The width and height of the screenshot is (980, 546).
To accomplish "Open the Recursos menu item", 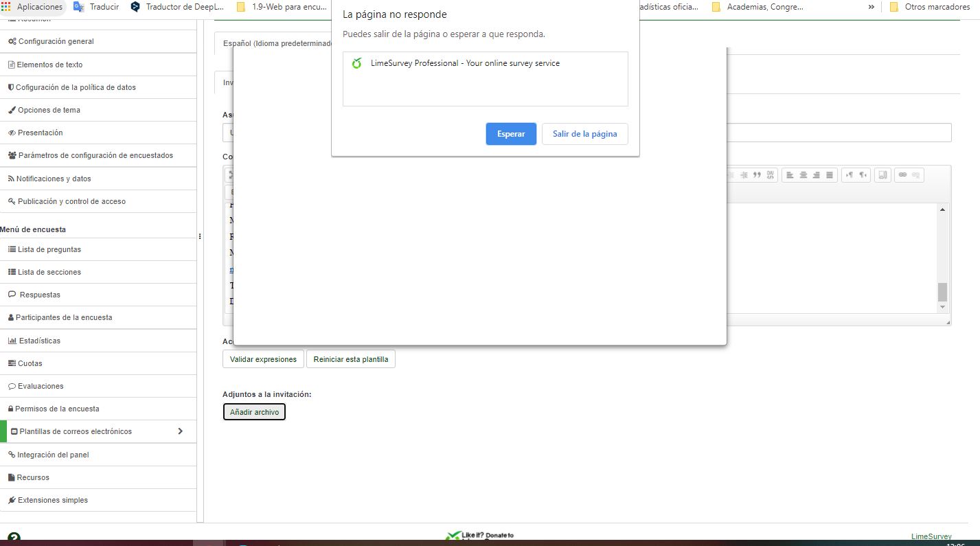I will [98, 477].
